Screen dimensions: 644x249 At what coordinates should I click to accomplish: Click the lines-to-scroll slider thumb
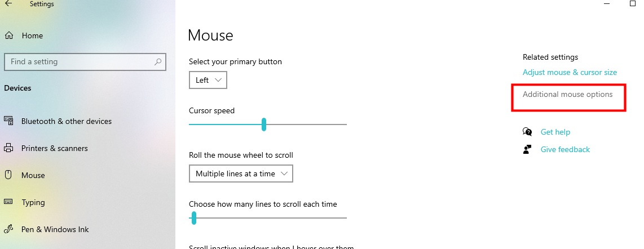click(x=193, y=218)
